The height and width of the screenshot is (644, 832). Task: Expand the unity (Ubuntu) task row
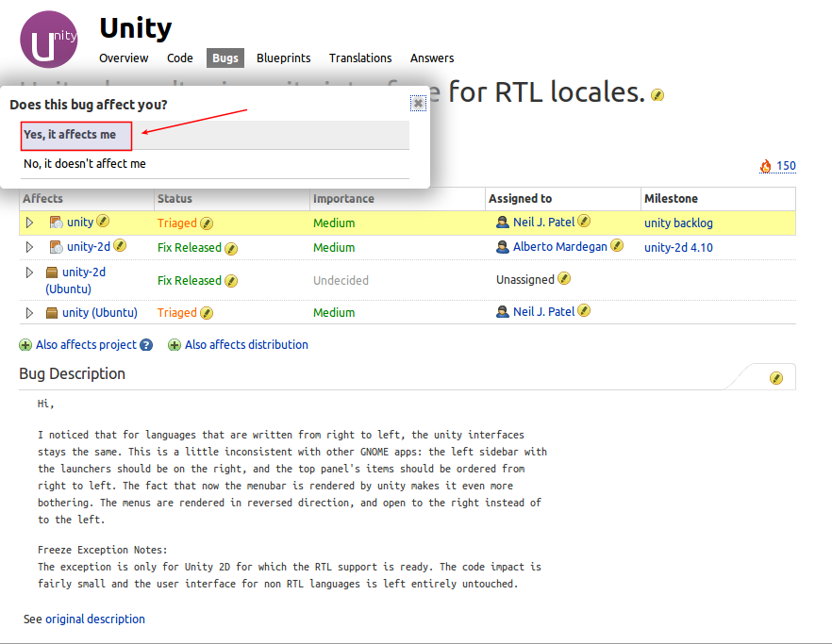coord(29,312)
